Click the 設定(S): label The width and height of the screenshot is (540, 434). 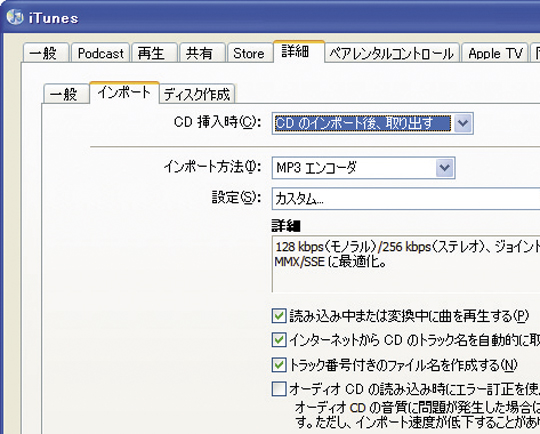pyautogui.click(x=236, y=197)
